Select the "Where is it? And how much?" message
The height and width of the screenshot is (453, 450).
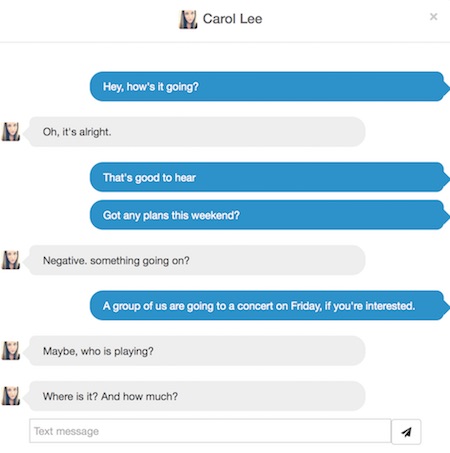196,396
